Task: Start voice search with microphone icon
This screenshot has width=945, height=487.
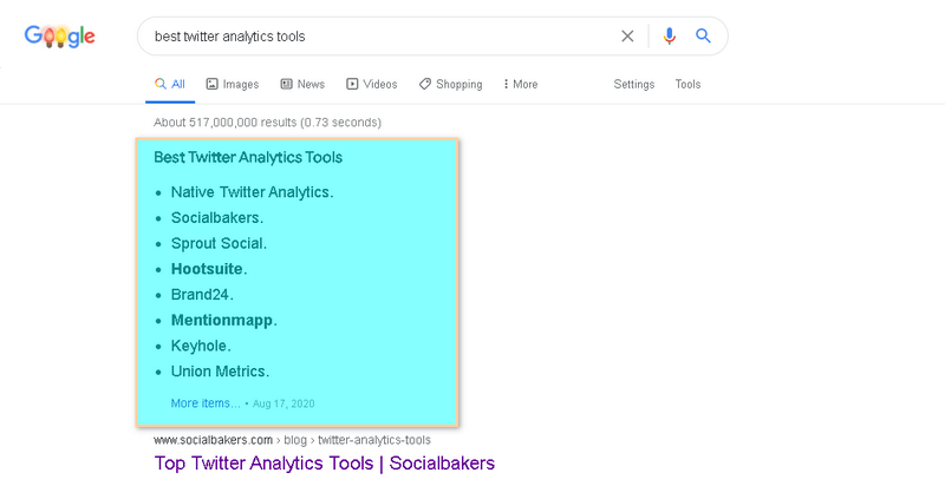Action: point(669,36)
